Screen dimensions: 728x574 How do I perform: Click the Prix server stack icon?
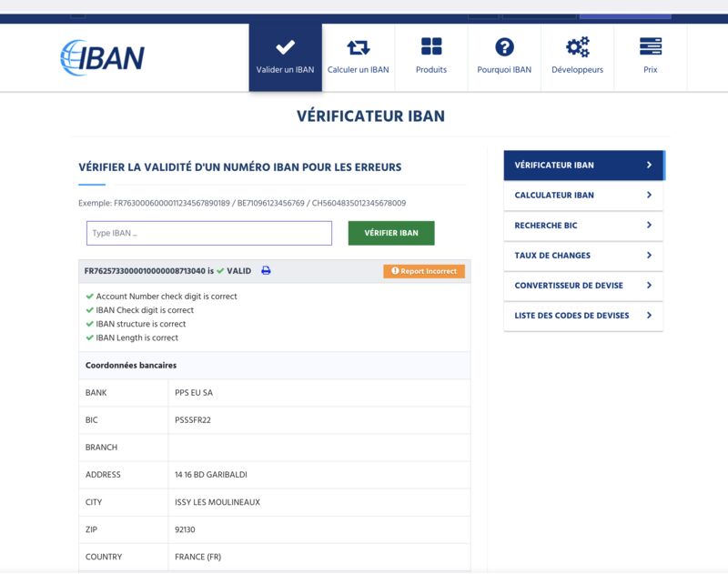click(x=650, y=47)
